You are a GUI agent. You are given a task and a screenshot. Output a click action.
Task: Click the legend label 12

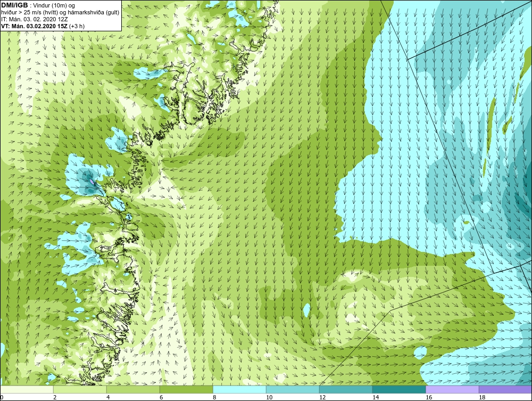coord(322,397)
